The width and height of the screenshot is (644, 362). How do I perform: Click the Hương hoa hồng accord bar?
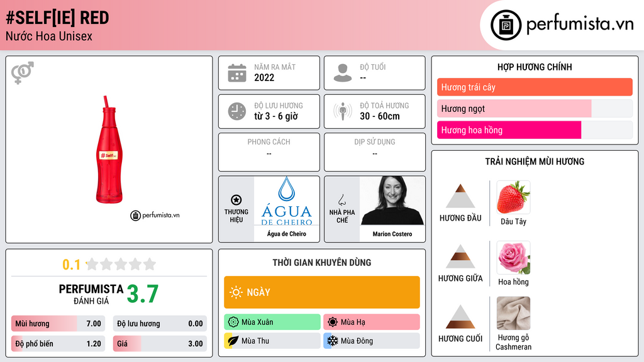535,130
